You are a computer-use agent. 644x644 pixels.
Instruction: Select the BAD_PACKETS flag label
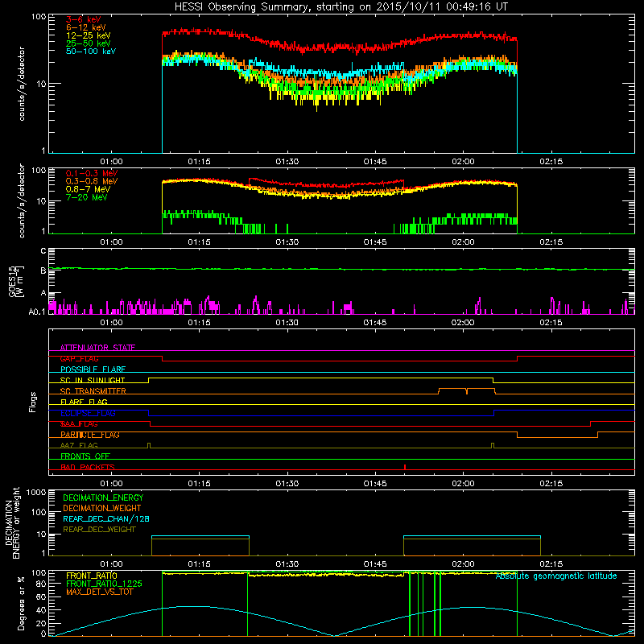click(88, 467)
